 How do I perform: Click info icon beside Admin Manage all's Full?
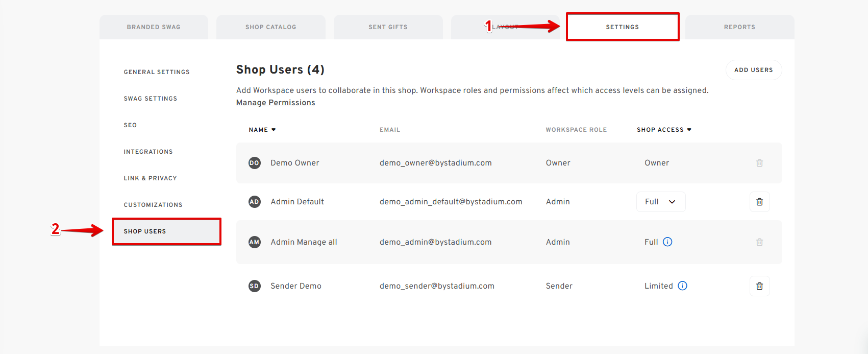pyautogui.click(x=667, y=242)
